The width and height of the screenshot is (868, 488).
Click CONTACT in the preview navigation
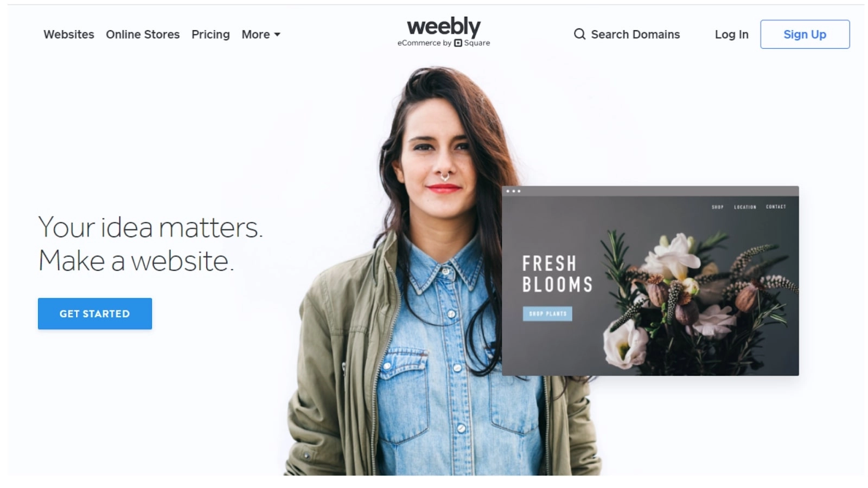(x=776, y=207)
